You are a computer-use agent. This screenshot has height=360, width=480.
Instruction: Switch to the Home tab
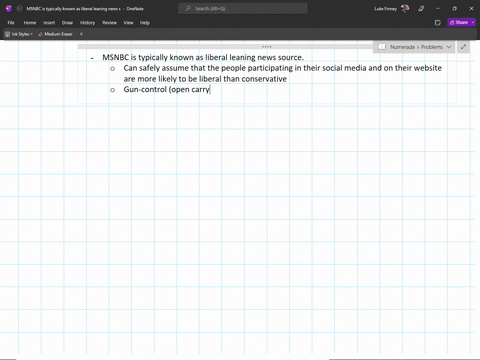[30, 23]
